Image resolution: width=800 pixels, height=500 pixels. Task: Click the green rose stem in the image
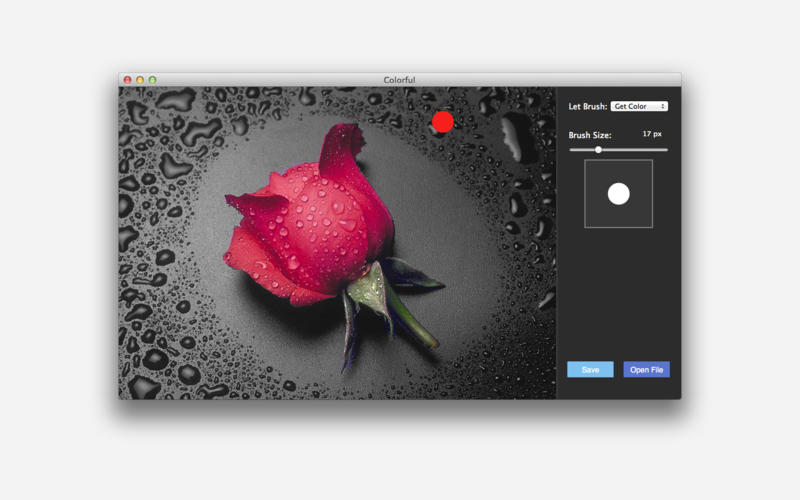pos(411,319)
